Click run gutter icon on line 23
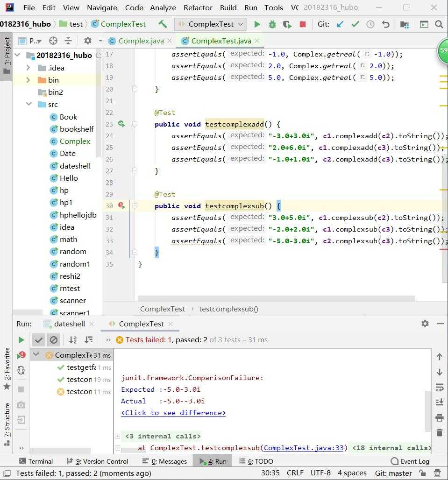 click(121, 124)
